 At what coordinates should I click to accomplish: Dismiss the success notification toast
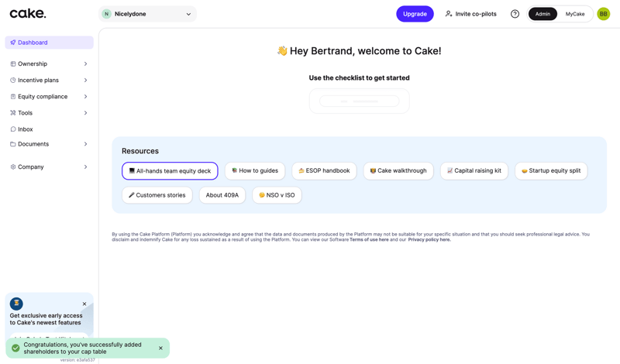click(x=160, y=348)
